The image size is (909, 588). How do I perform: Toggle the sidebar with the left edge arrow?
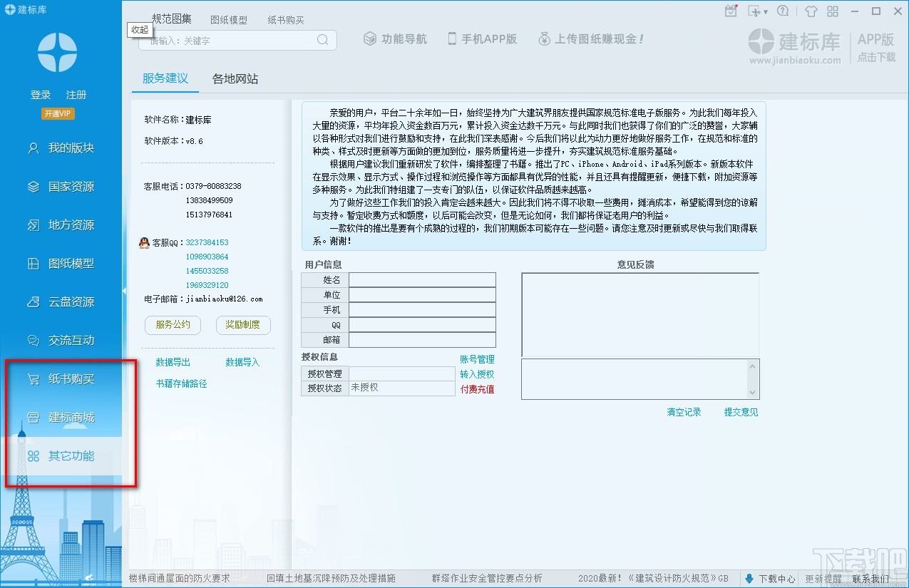[125, 291]
